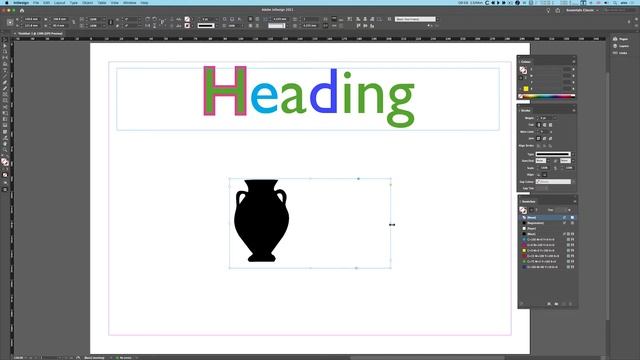Click the toolbox Fill and Stroke indicator

coord(5,162)
